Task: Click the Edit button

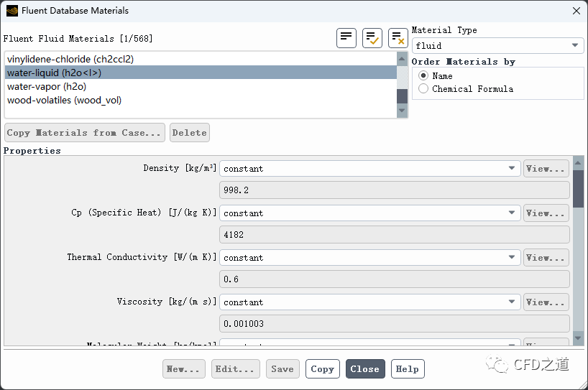Action: [x=236, y=369]
